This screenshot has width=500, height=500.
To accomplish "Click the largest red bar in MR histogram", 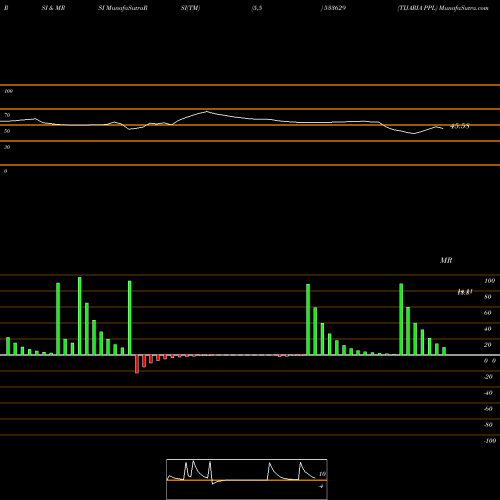I will point(137,364).
